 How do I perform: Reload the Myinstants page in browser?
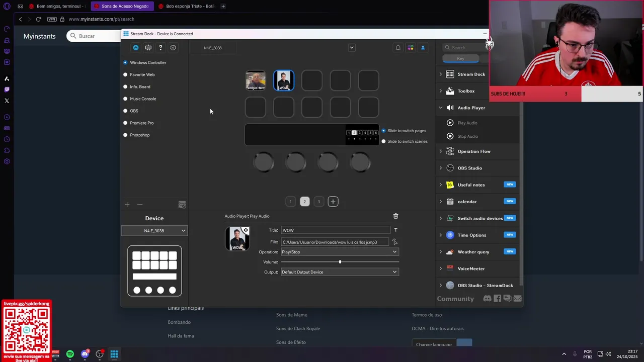38,19
